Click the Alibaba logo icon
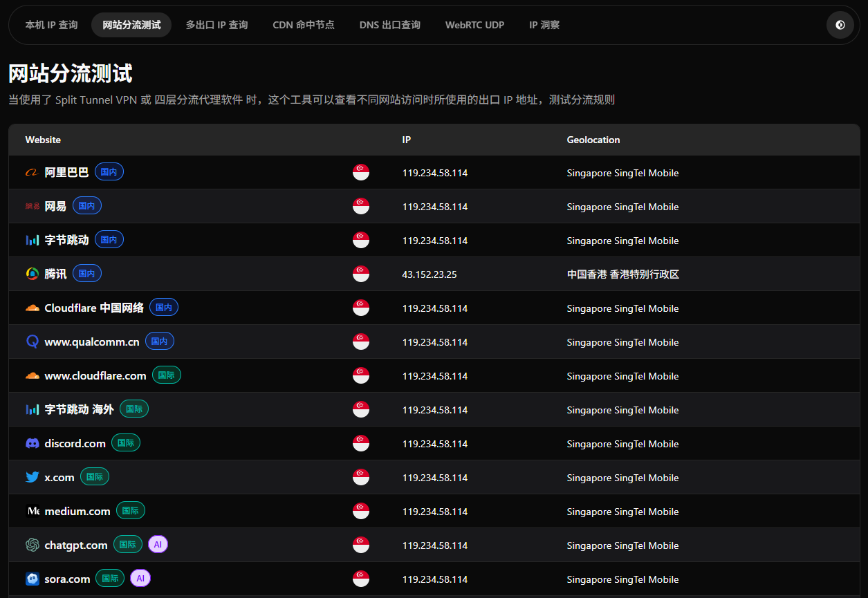The height and width of the screenshot is (598, 868). pos(32,173)
